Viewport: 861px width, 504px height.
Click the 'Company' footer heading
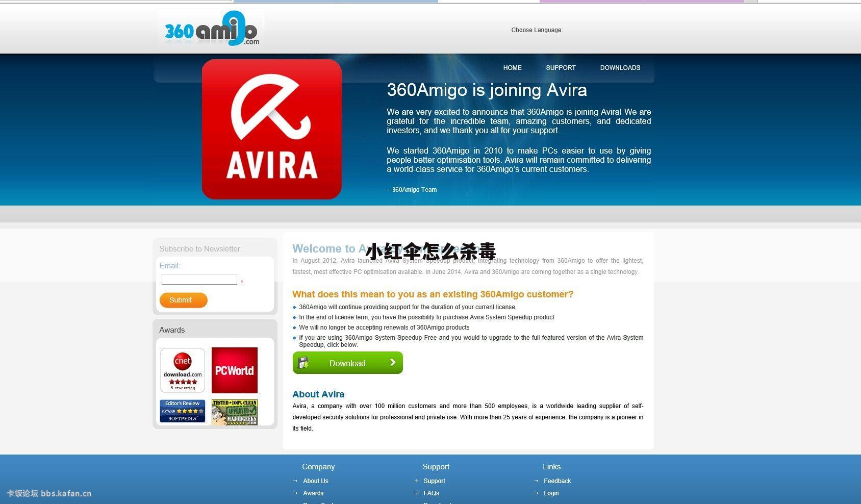tap(318, 467)
